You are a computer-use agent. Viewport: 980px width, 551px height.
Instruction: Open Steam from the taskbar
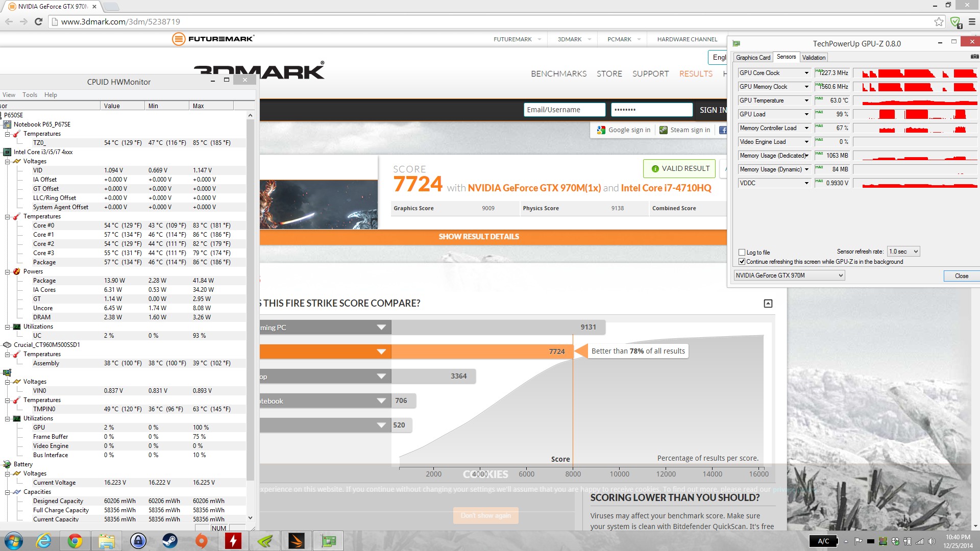click(x=169, y=541)
